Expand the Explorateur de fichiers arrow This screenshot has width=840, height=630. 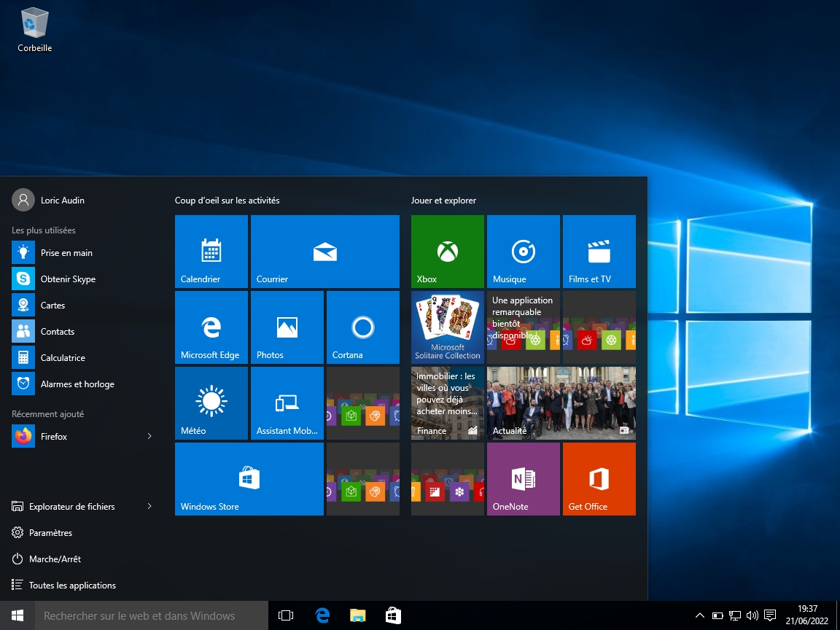click(149, 506)
